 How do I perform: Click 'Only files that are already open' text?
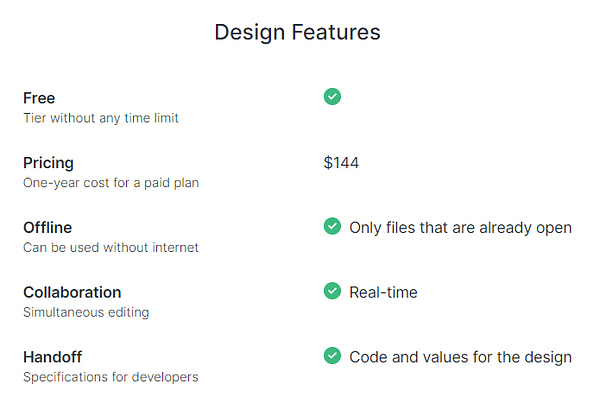(460, 228)
